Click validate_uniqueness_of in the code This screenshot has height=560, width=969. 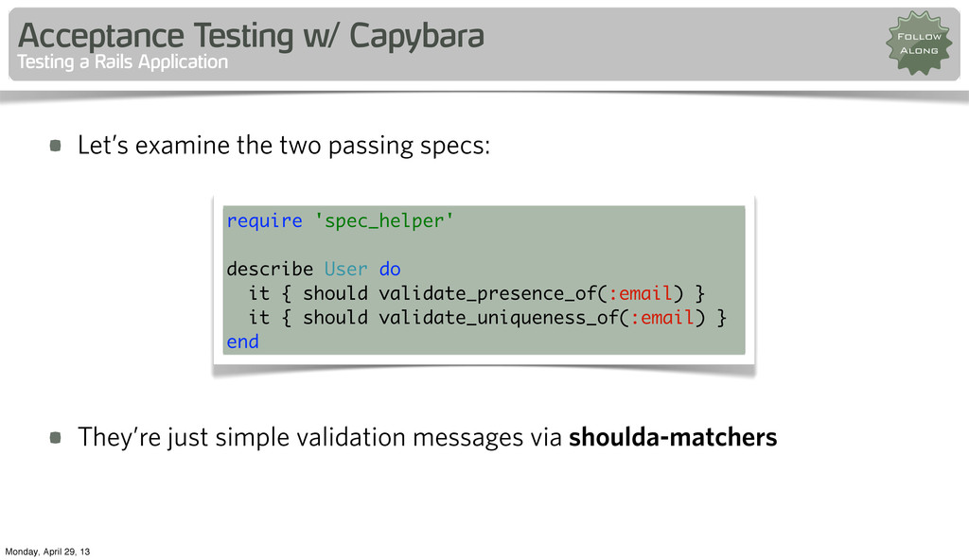(x=499, y=317)
